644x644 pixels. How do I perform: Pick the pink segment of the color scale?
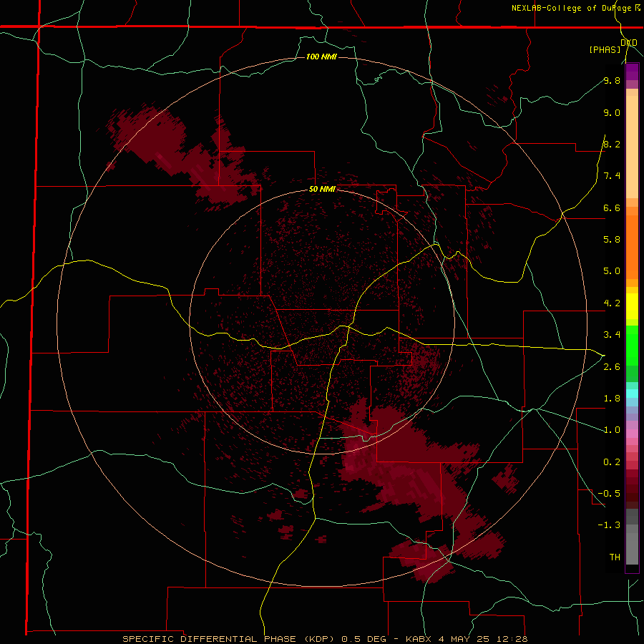[632, 434]
